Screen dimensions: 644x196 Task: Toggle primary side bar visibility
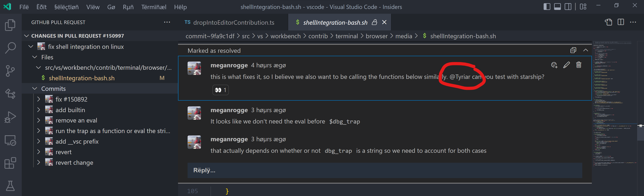[547, 7]
